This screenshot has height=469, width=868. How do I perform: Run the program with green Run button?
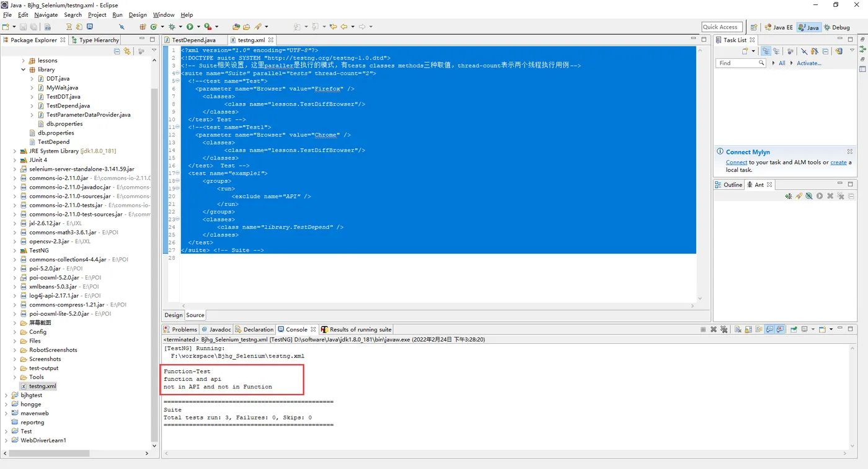point(190,27)
